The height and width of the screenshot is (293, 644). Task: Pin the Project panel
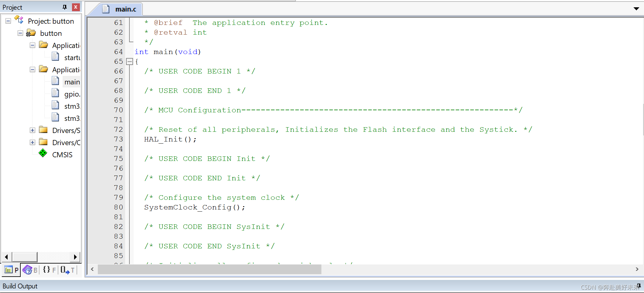[x=64, y=7]
